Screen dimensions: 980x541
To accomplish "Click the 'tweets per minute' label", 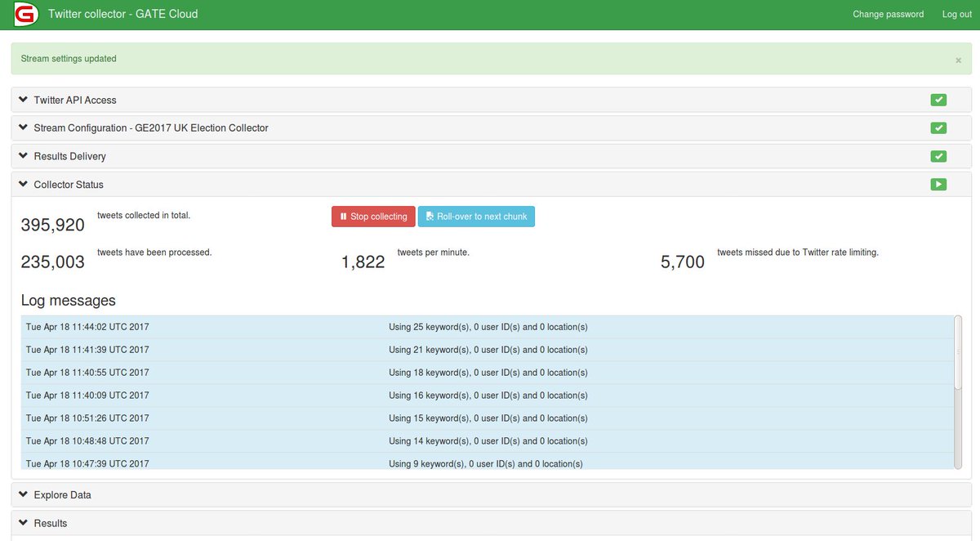I will point(434,253).
